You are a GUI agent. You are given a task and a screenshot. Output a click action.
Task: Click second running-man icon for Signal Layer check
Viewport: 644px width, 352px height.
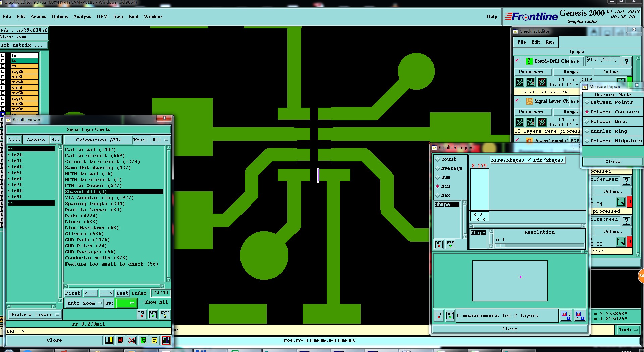pos(531,122)
